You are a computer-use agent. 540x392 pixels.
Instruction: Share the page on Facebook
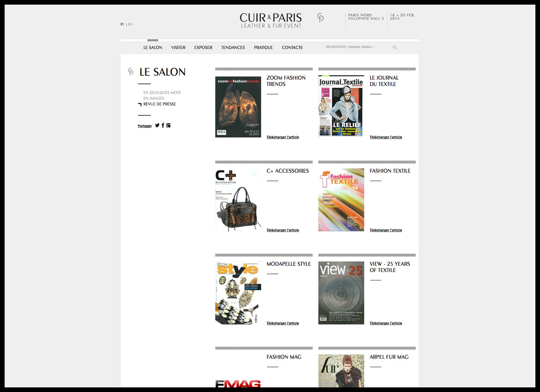[163, 125]
